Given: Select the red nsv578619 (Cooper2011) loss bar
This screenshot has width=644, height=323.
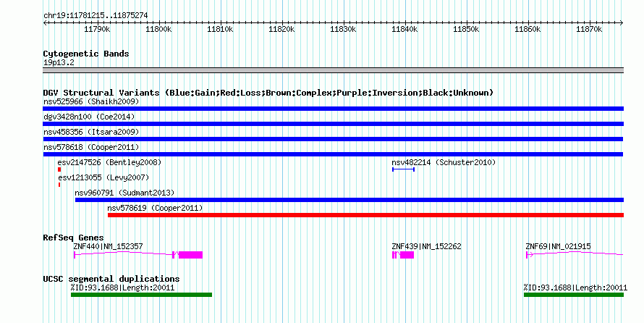Looking at the screenshot, I should (365, 215).
